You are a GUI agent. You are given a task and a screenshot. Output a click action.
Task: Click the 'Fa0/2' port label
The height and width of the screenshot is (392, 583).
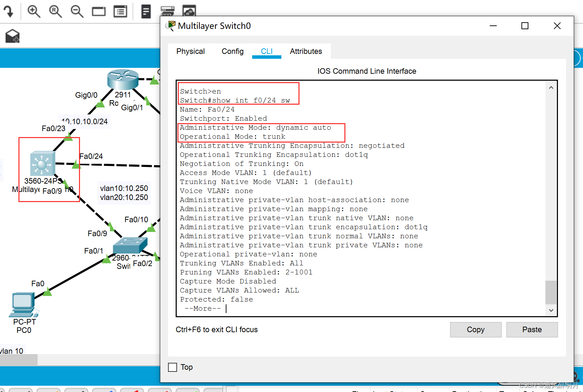click(x=143, y=264)
